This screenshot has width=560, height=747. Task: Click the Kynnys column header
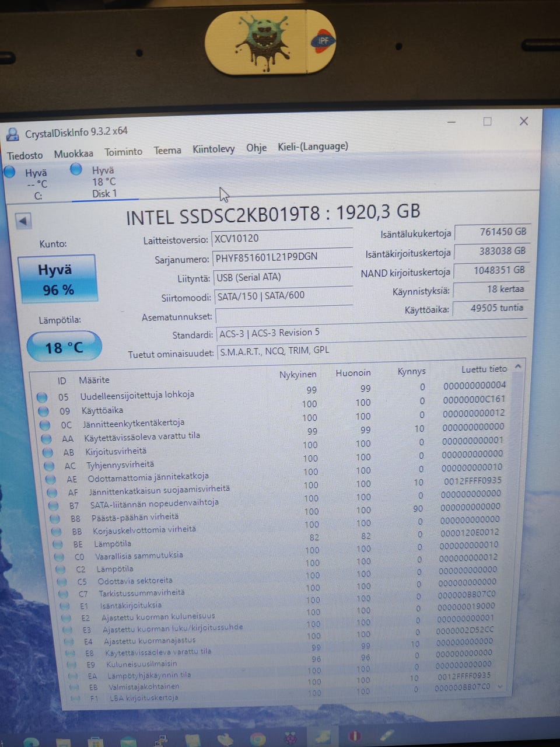point(411,371)
